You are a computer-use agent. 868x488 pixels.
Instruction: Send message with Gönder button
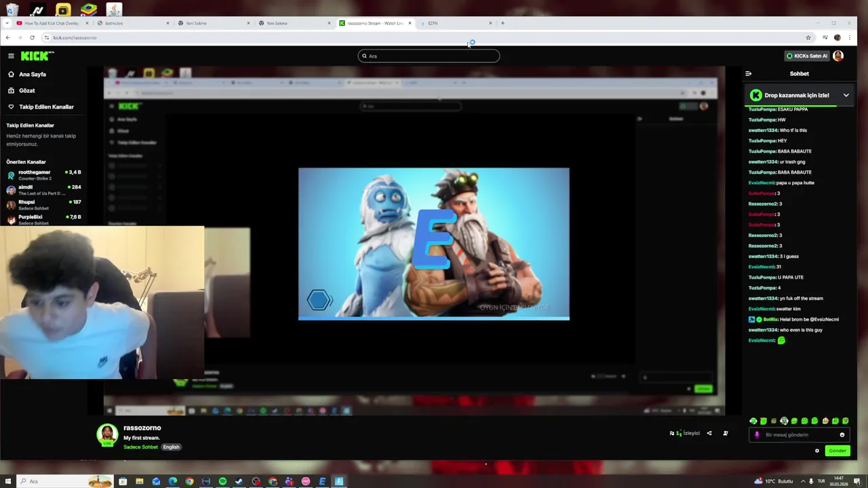point(837,451)
